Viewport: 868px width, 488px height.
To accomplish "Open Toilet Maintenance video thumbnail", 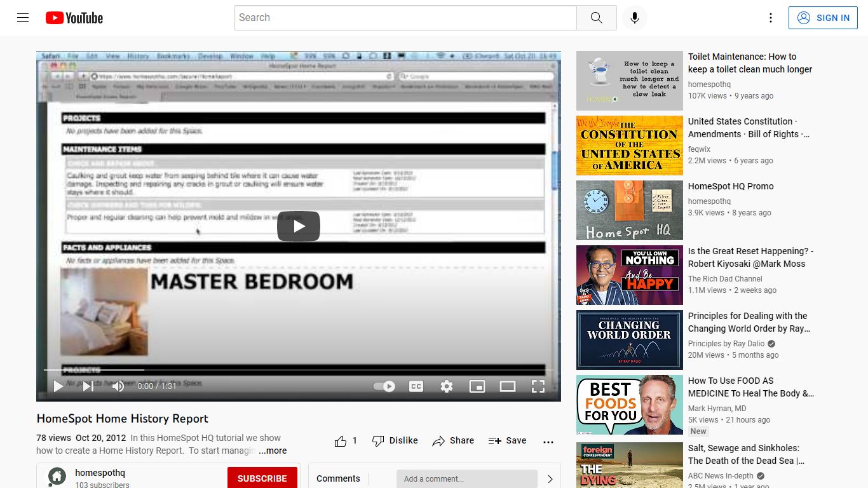I will 630,81.
